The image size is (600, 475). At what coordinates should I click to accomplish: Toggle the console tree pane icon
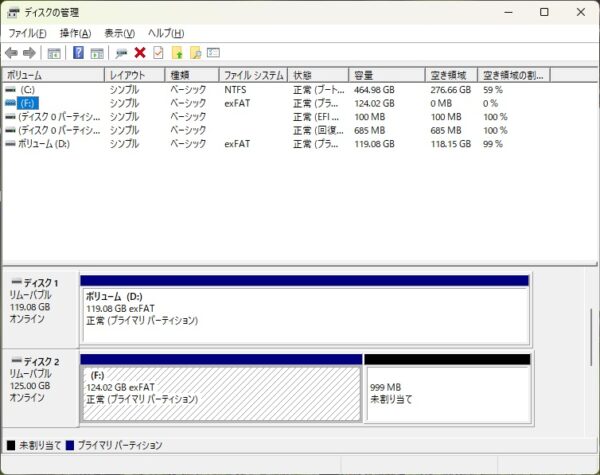(x=54, y=53)
